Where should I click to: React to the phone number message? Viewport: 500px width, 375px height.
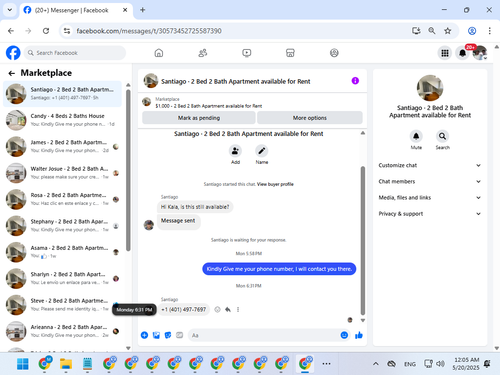click(217, 309)
